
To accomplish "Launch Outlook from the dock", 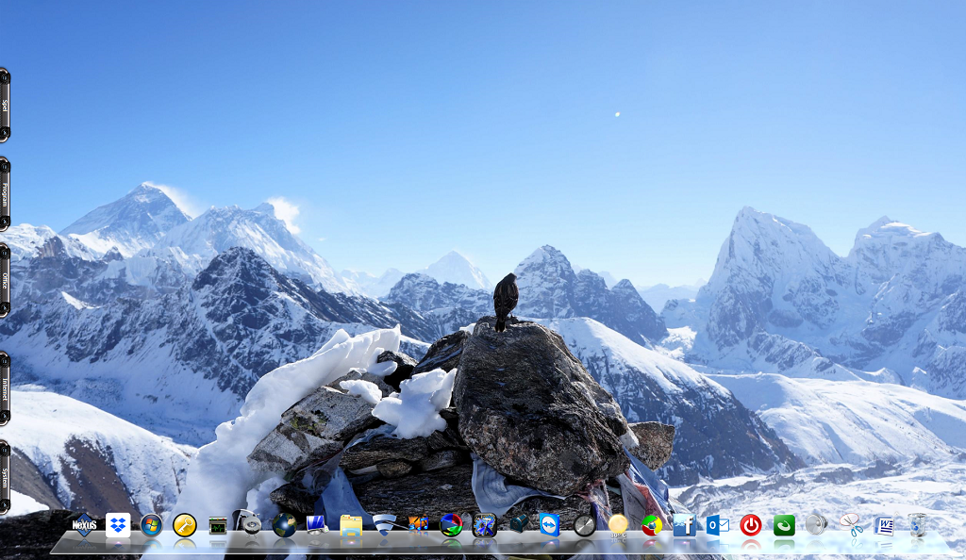I will pos(717,525).
